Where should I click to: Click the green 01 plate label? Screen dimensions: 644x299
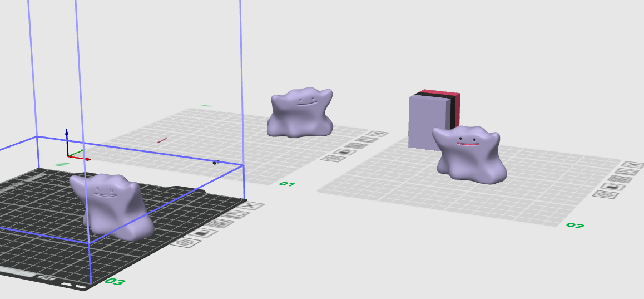[287, 184]
